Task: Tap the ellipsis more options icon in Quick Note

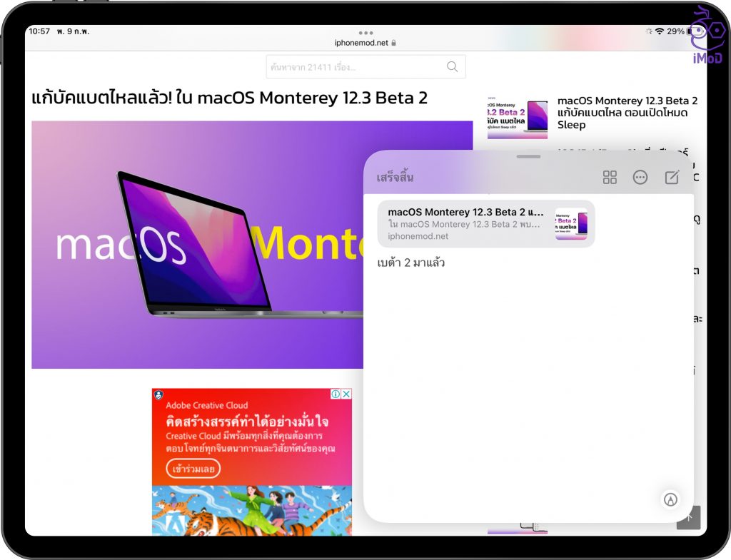Action: (x=640, y=178)
